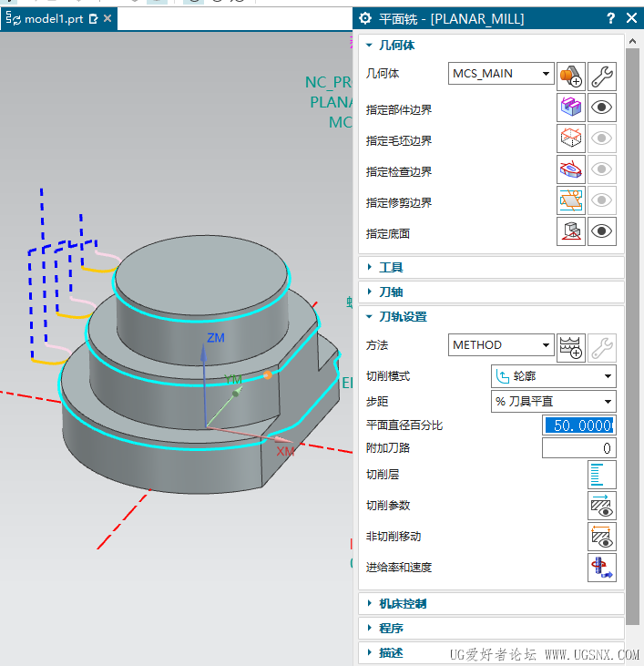Open the specify part boundaries icon
The height and width of the screenshot is (666, 644).
(x=571, y=108)
